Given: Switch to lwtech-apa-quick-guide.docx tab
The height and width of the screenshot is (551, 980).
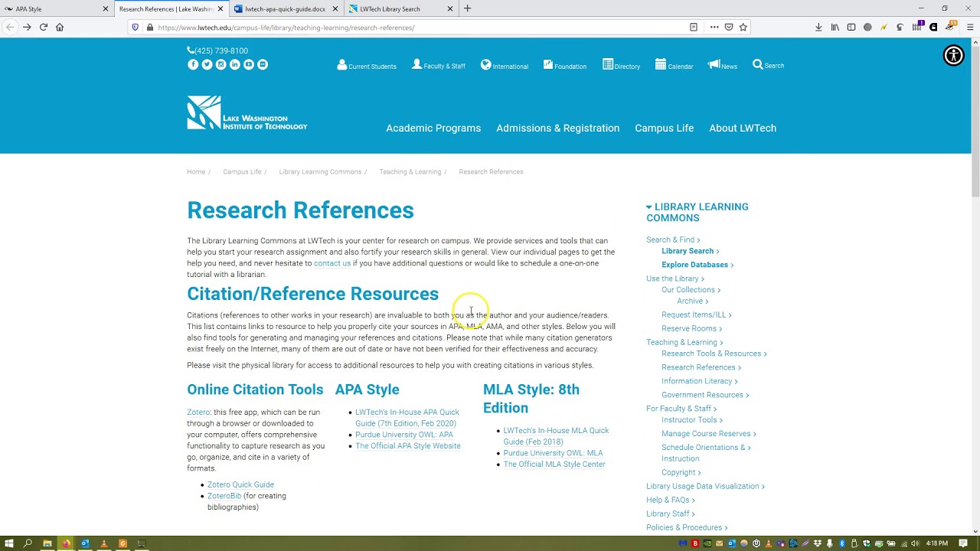Looking at the screenshot, I should 286,9.
